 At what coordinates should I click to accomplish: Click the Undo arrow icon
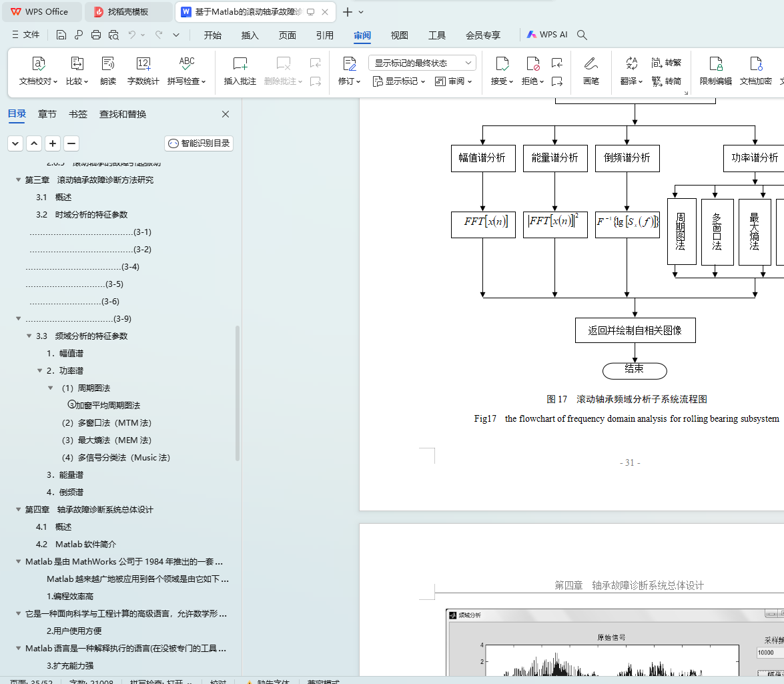pos(131,35)
